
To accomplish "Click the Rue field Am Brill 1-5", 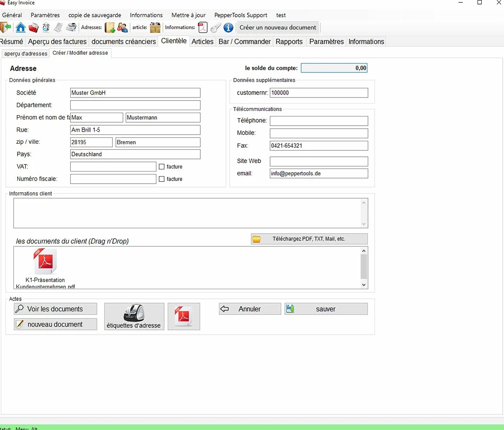I will [135, 130].
